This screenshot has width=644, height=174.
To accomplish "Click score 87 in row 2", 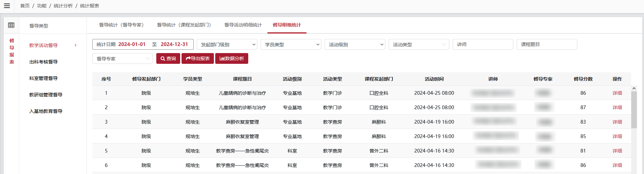I will pyautogui.click(x=583, y=107).
